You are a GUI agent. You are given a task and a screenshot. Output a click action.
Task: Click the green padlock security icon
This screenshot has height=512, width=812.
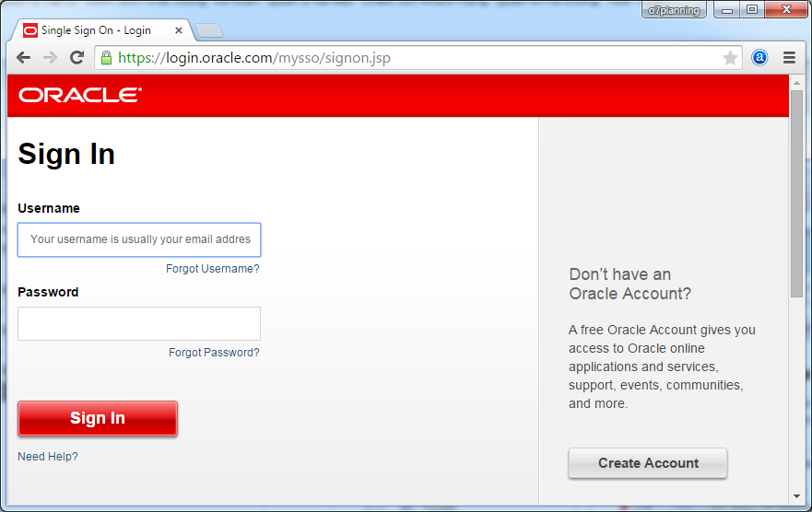click(106, 58)
